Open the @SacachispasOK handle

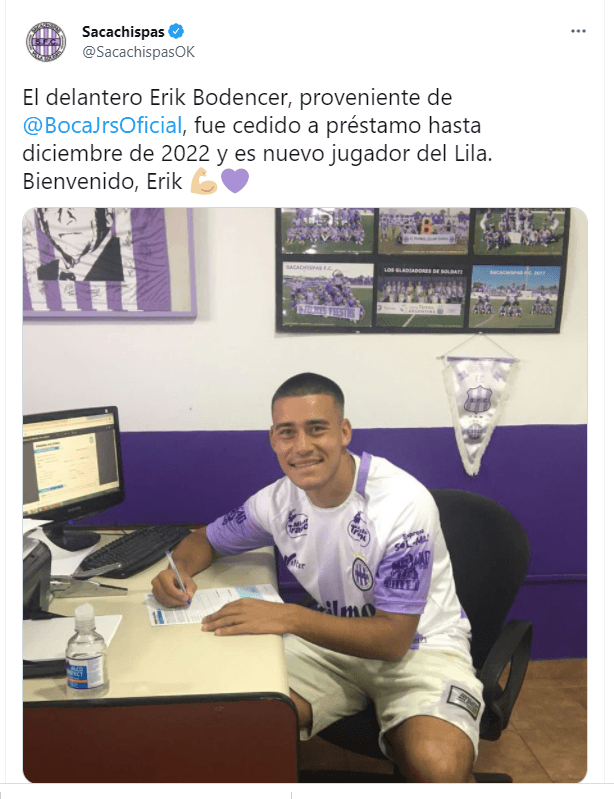(x=139, y=52)
